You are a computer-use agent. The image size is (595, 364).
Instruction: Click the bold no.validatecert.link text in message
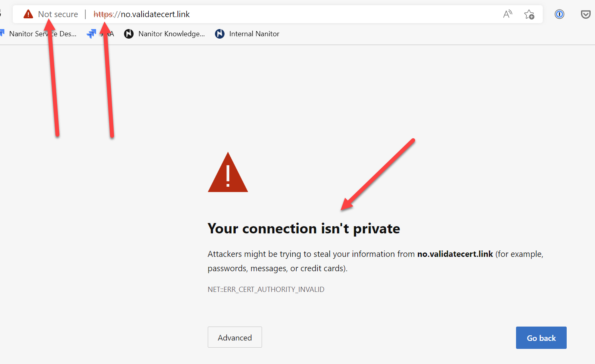coord(455,254)
